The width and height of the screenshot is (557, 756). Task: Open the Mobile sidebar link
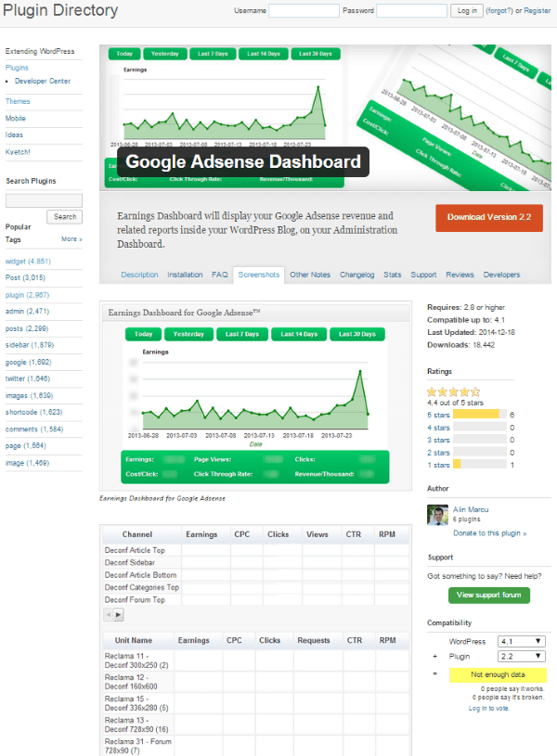click(x=16, y=118)
